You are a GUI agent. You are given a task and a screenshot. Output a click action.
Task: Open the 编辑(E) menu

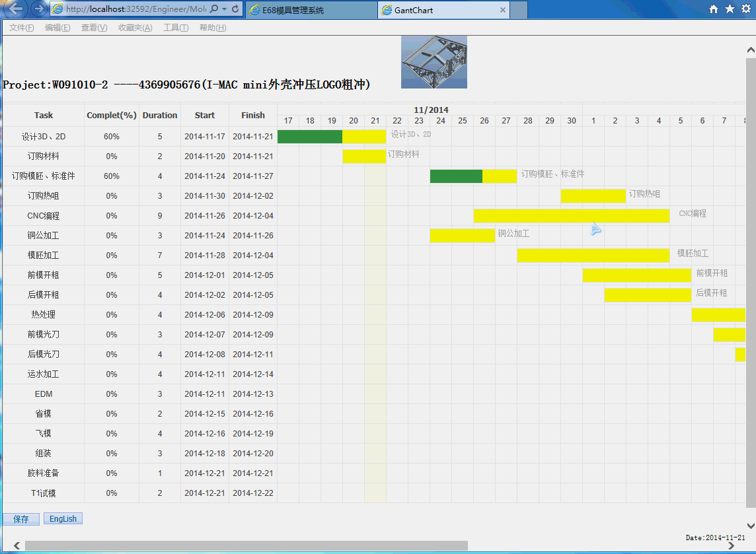57,28
